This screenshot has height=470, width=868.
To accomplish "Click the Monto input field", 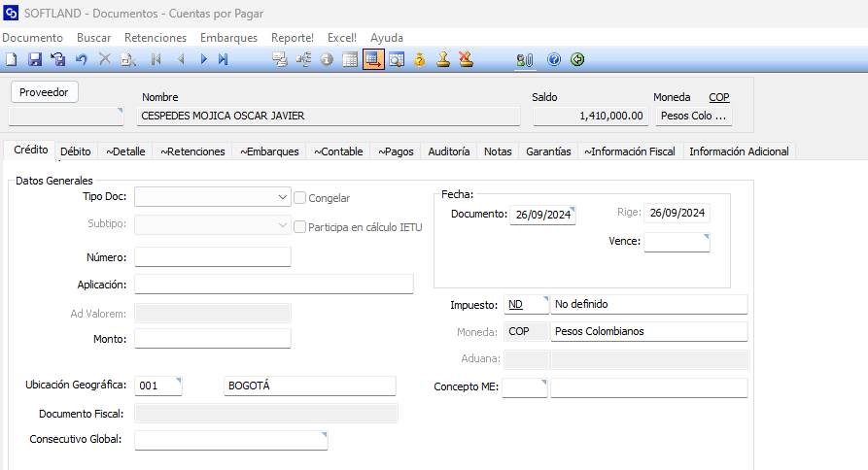I will 213,339.
